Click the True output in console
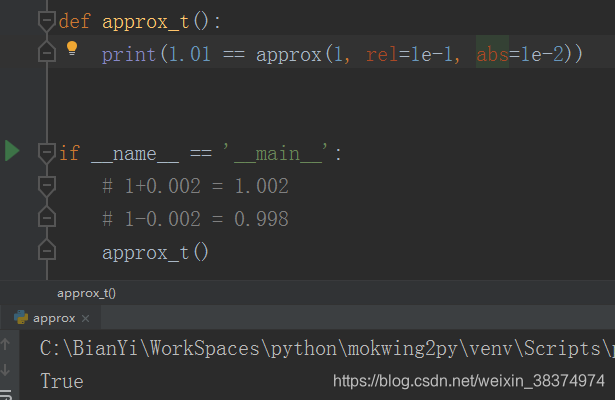The image size is (615, 400). click(x=62, y=381)
